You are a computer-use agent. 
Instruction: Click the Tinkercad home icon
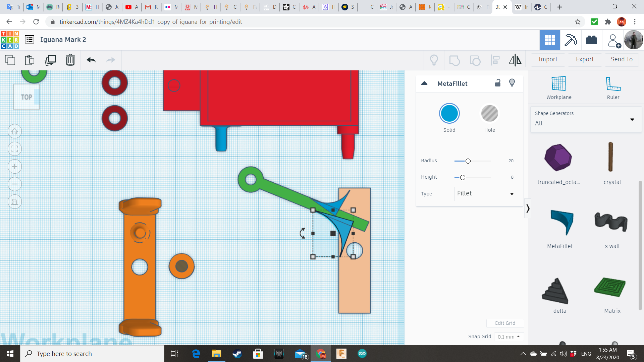tap(10, 40)
